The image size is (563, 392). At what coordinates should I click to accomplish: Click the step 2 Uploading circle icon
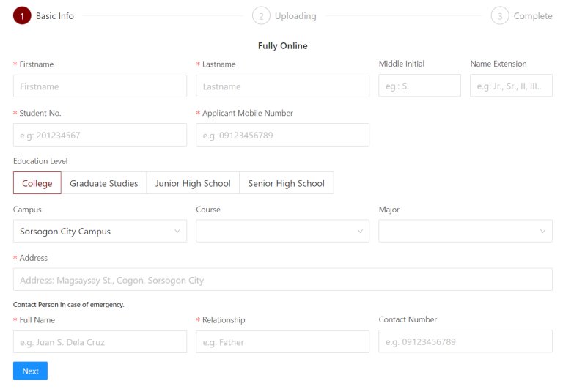tap(260, 15)
